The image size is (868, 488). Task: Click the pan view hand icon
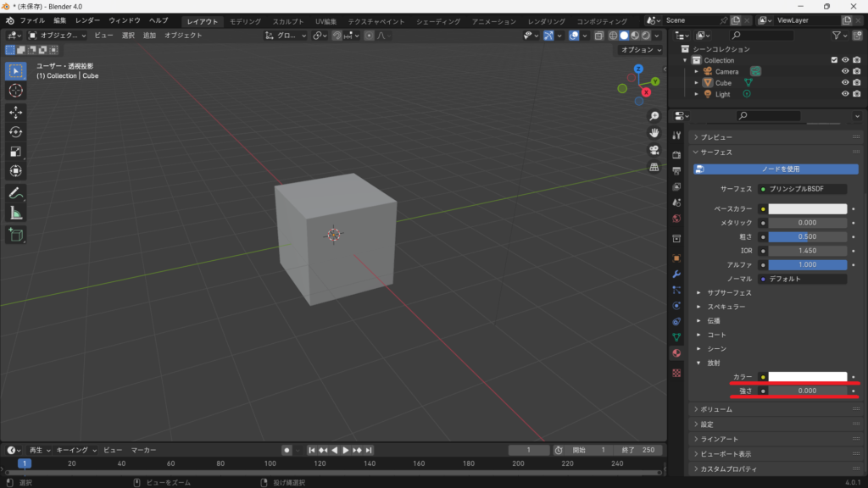tap(654, 133)
